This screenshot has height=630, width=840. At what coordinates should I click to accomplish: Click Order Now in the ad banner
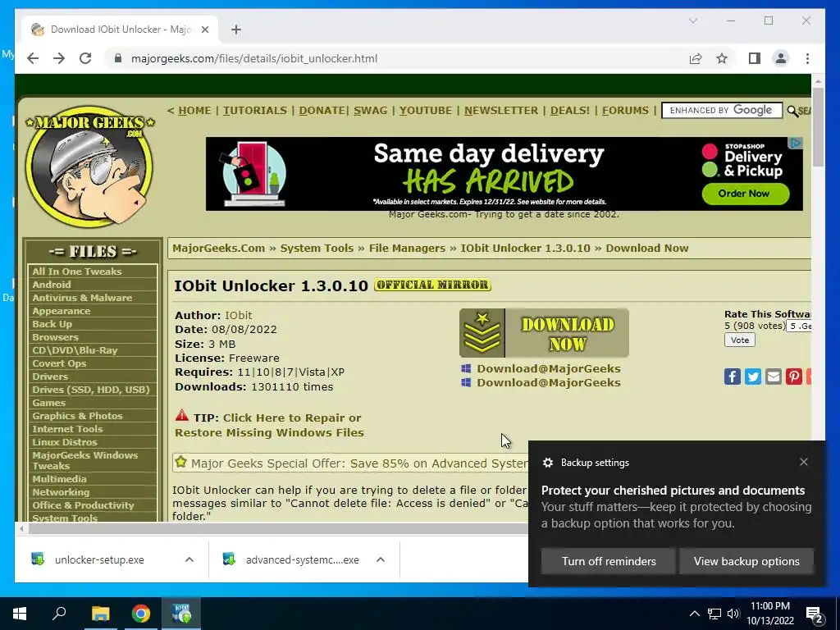coord(745,194)
